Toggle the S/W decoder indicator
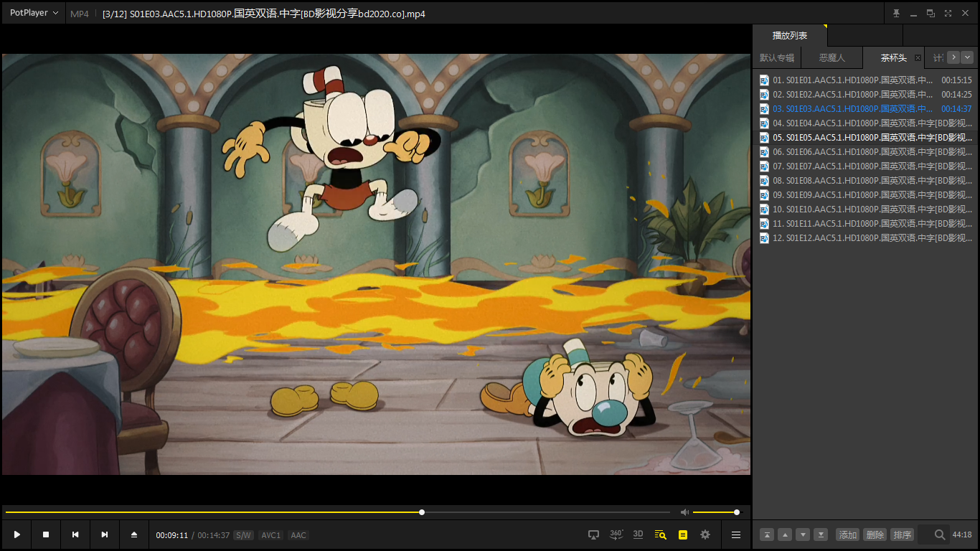This screenshot has width=980, height=551. [244, 535]
